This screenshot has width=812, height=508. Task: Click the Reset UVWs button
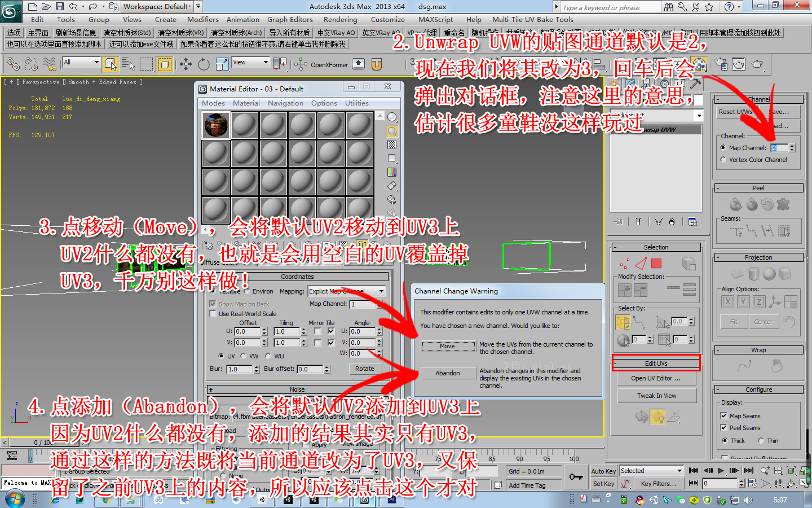[735, 112]
